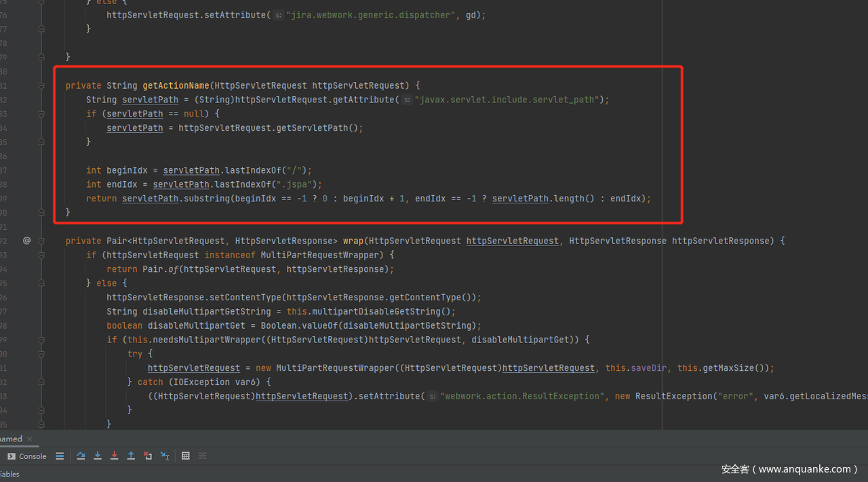This screenshot has height=482, width=868.
Task: Open the Evaluate Expression calculator icon
Action: [186, 456]
